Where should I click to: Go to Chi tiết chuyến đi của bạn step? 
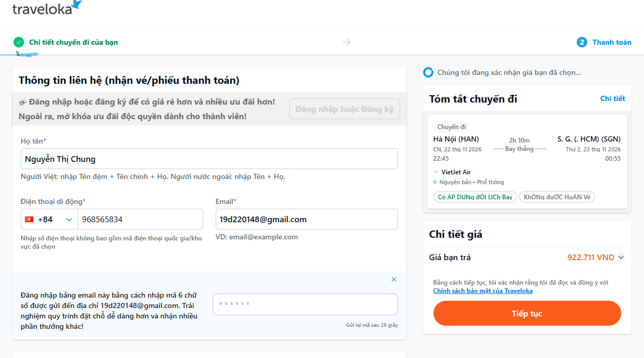[x=73, y=42]
